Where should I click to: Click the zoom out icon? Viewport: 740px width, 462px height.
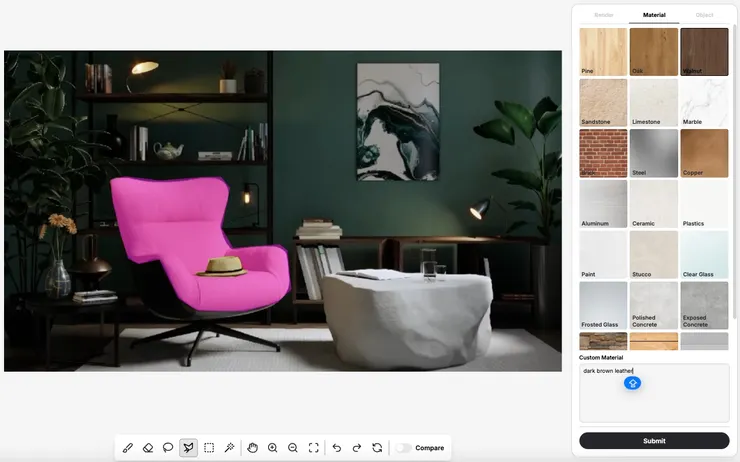[293, 447]
